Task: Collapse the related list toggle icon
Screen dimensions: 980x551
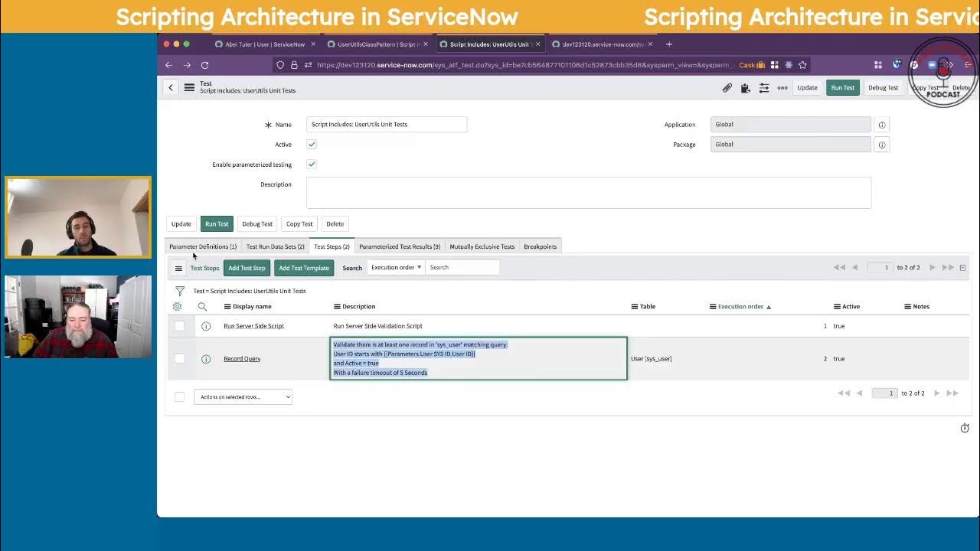Action: (962, 267)
